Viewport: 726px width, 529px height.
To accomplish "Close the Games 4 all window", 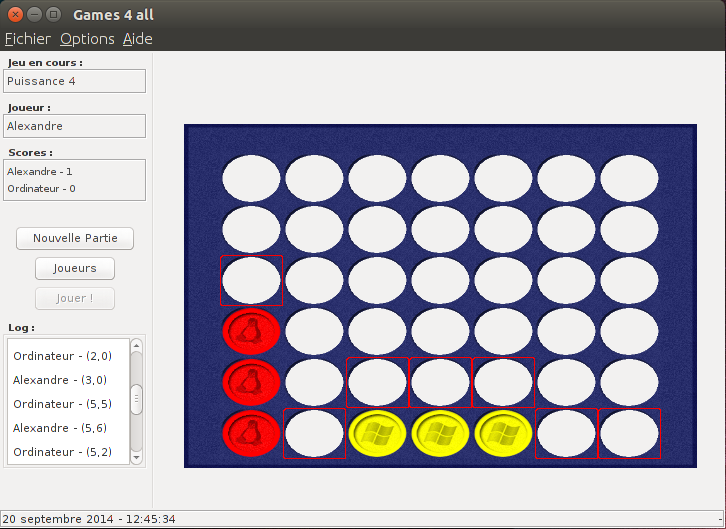I will 15,15.
